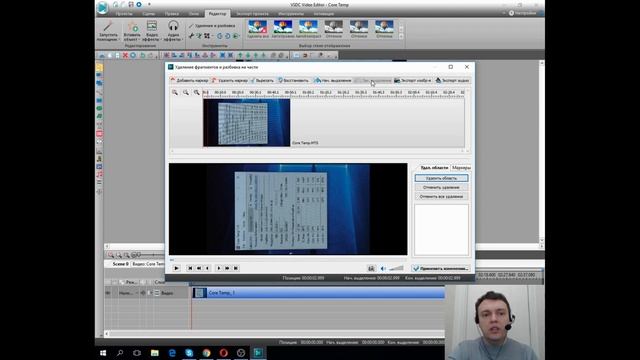Image resolution: width=640 pixels, height=360 pixels.
Task: Click the Отменить все удаления button
Action: [441, 196]
